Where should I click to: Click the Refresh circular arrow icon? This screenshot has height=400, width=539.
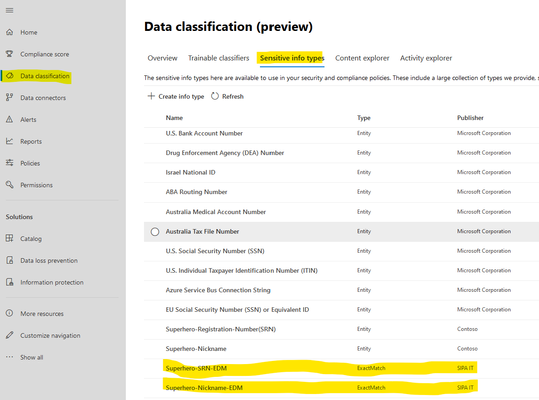[215, 96]
